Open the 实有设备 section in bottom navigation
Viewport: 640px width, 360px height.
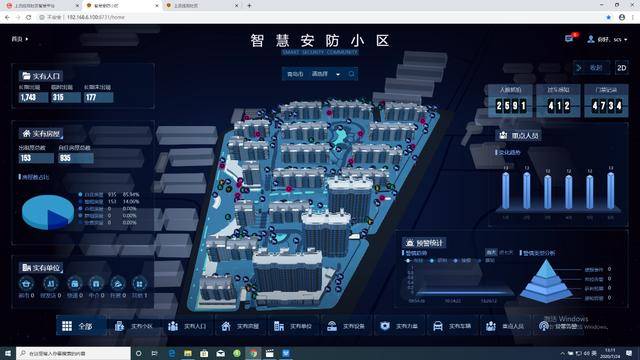coord(346,326)
